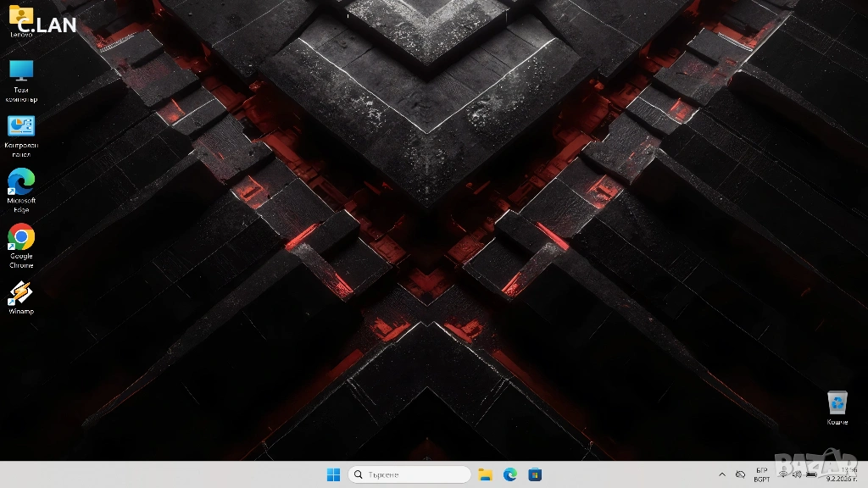Click the taskbar search box
The height and width of the screenshot is (488, 868).
coord(409,474)
